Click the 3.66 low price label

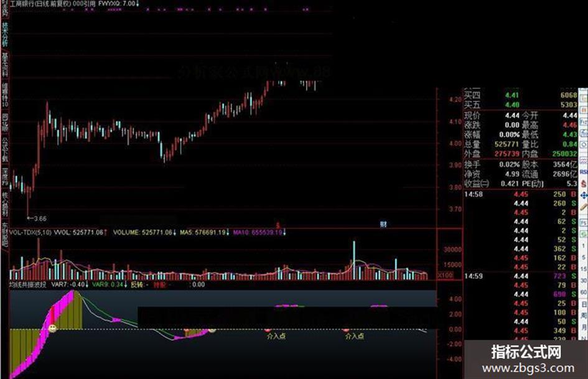tap(39, 218)
